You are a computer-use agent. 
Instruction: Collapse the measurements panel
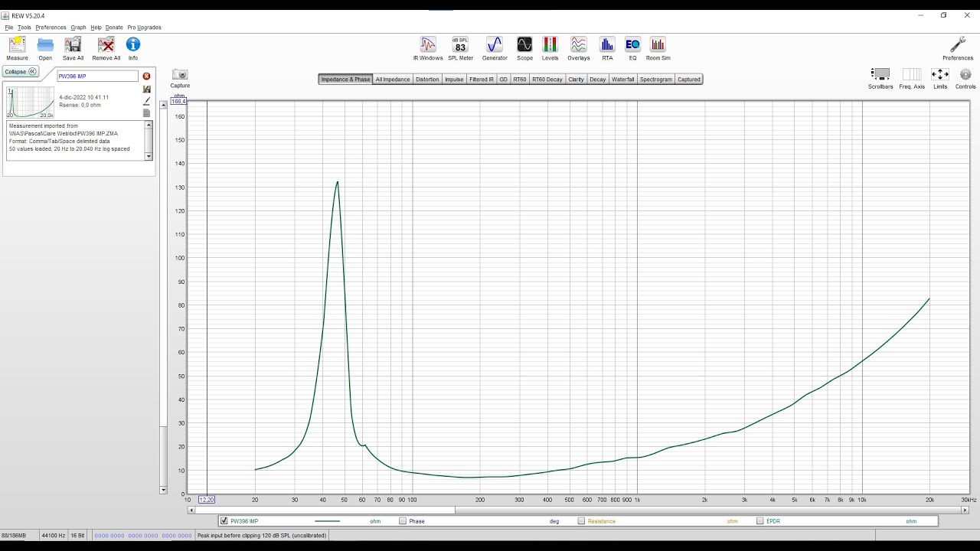21,71
